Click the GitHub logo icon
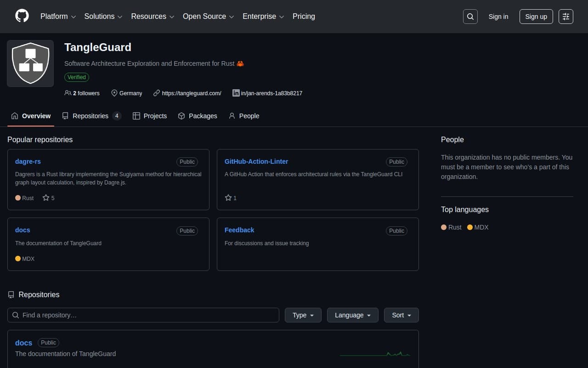Viewport: 588px width, 368px height. (22, 16)
